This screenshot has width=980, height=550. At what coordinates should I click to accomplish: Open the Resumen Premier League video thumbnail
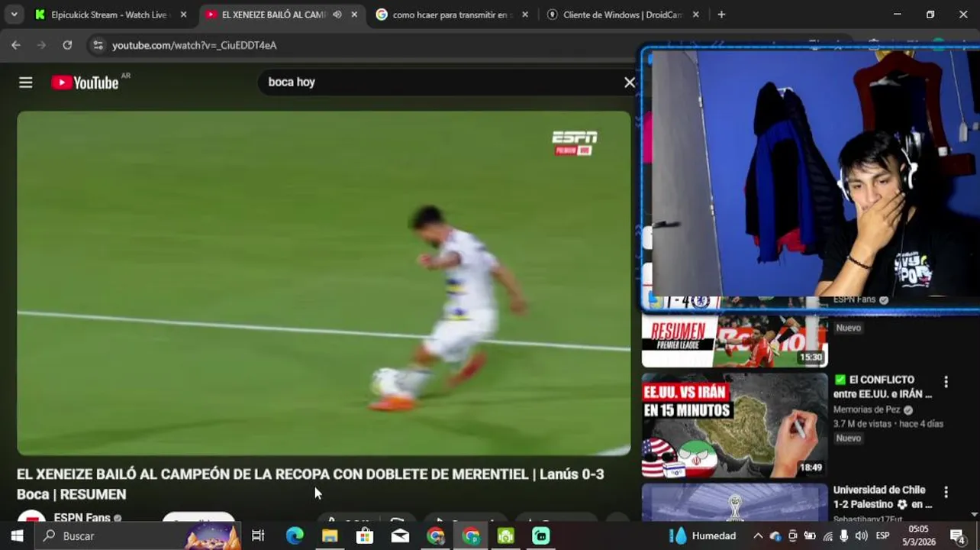[x=734, y=341]
